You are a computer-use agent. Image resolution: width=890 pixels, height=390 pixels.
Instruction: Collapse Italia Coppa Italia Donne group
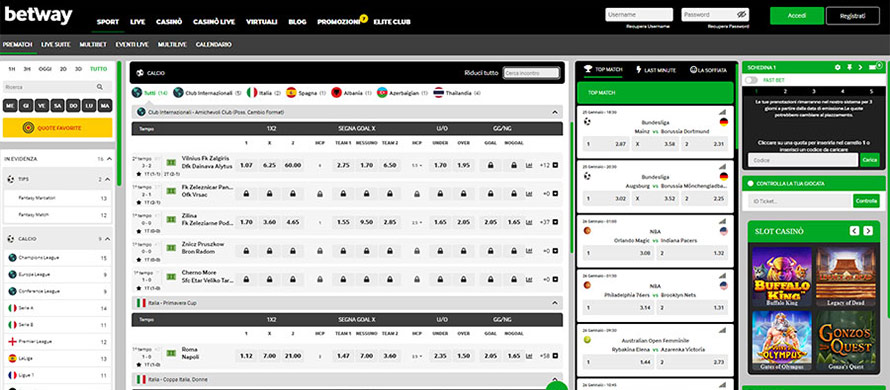click(x=555, y=379)
